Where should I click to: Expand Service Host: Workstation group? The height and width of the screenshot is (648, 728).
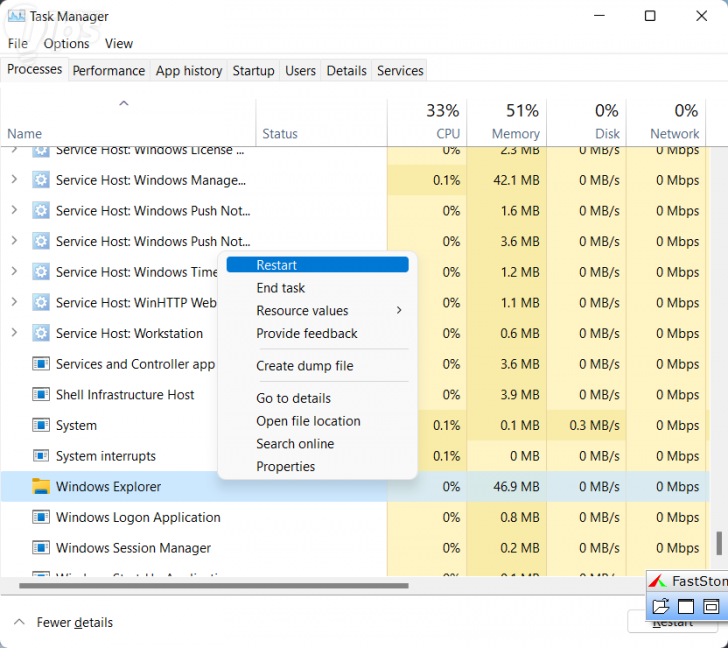tap(14, 333)
